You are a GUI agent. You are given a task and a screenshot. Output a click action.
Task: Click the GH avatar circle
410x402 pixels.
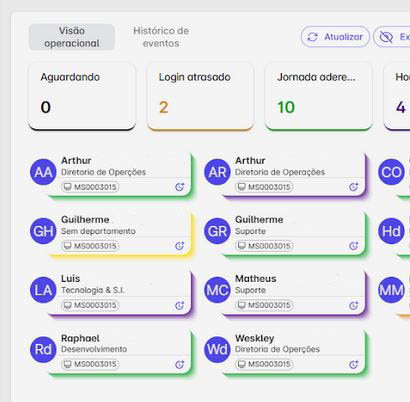(x=43, y=231)
